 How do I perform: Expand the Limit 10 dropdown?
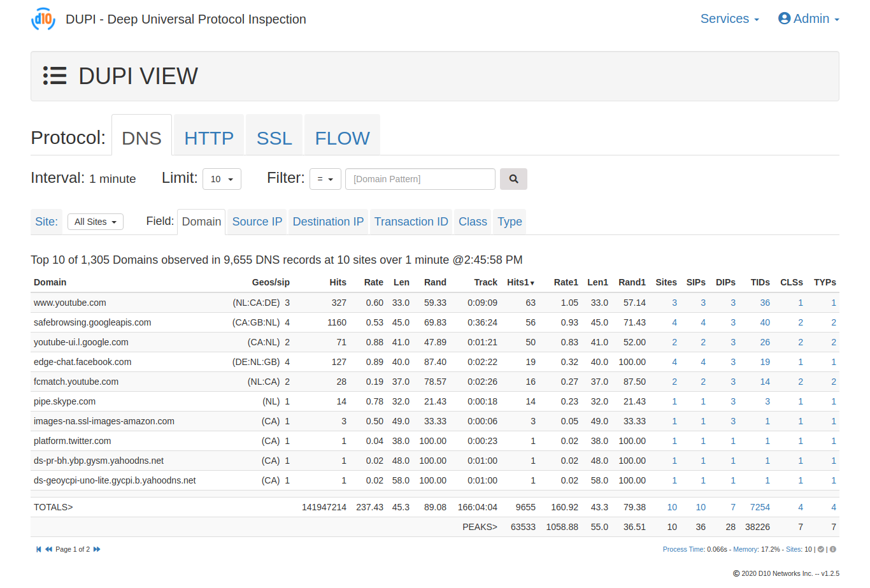(x=222, y=179)
